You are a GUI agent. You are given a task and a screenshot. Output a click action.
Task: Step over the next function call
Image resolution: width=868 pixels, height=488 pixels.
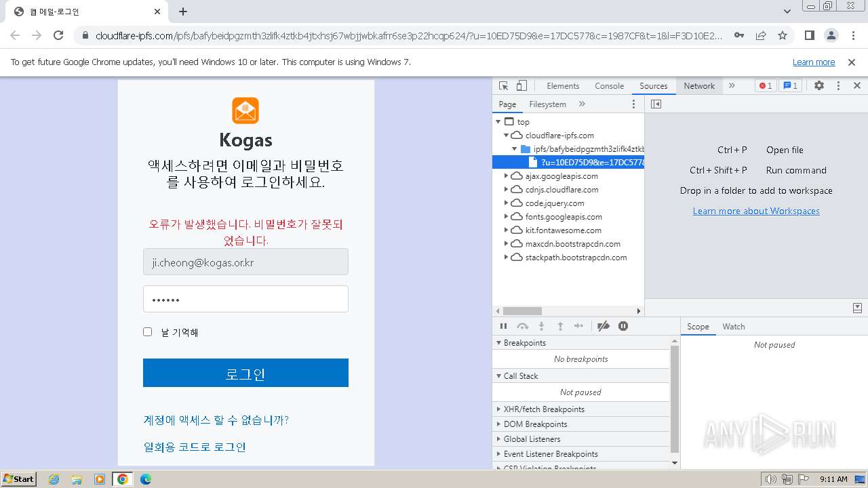coord(522,327)
